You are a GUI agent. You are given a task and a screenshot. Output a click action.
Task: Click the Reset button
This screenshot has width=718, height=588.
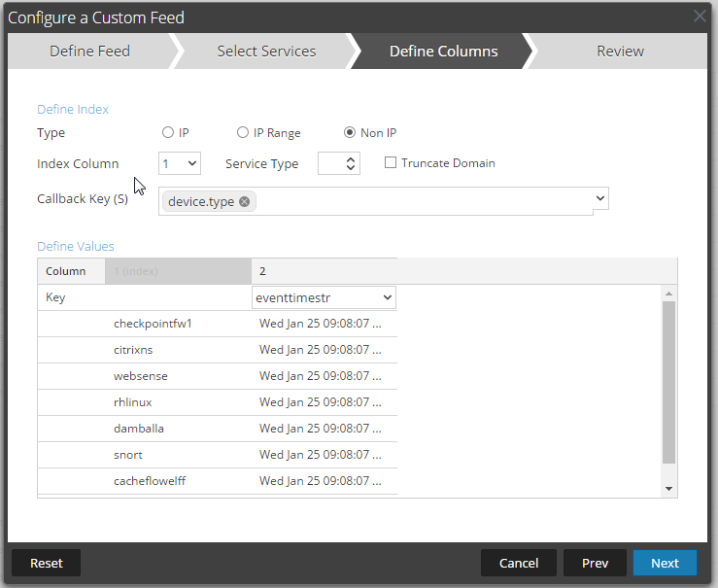46,563
